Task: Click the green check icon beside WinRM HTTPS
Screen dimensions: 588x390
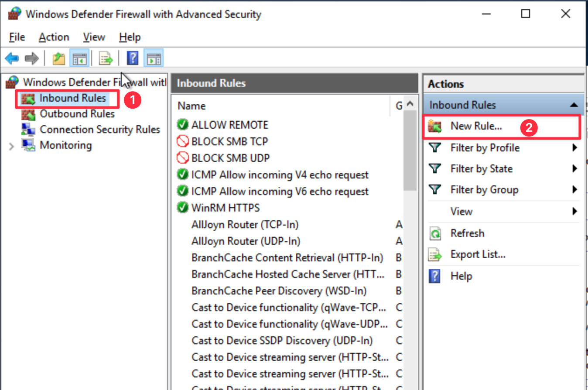Action: pyautogui.click(x=182, y=208)
